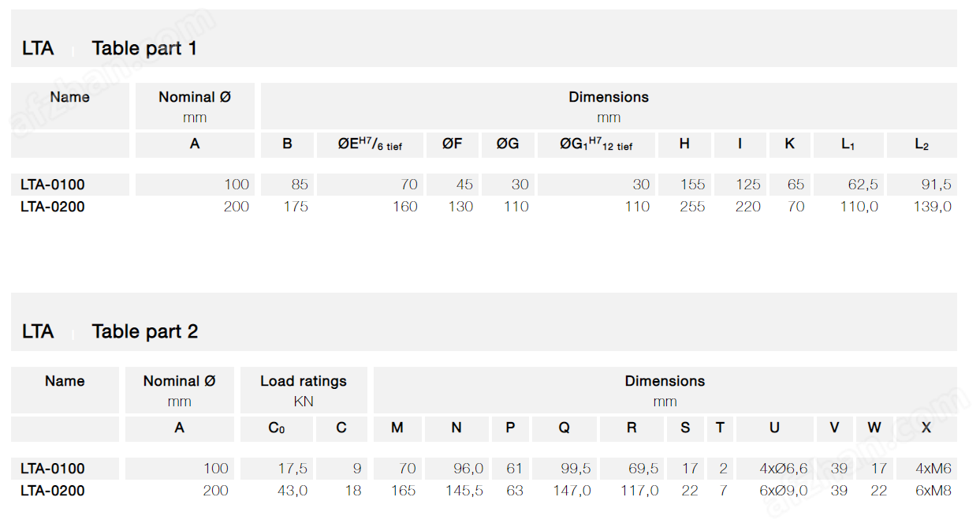The image size is (980, 527).
Task: Click the Dimensions header in Table part 1
Action: 609,107
